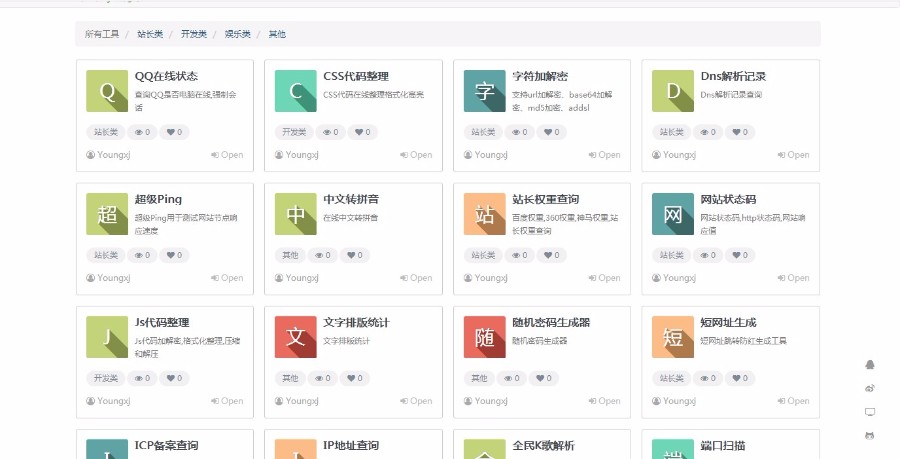Click view count eye on Dns解析记录 card
The width and height of the screenshot is (900, 459).
(x=708, y=132)
